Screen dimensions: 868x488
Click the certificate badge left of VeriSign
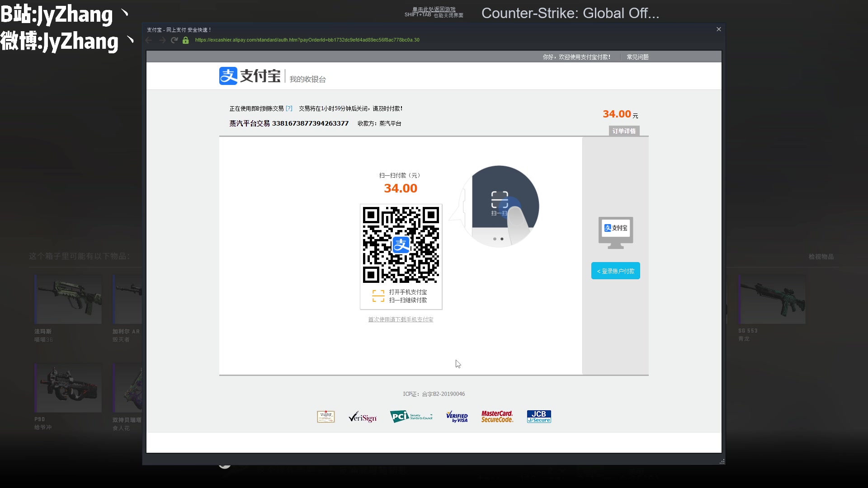tap(325, 417)
